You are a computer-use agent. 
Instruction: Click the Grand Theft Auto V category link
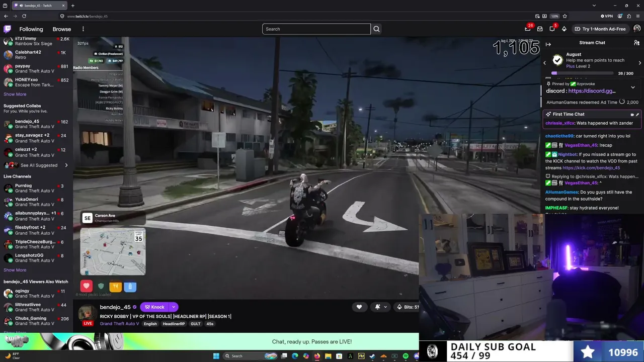[x=119, y=324]
